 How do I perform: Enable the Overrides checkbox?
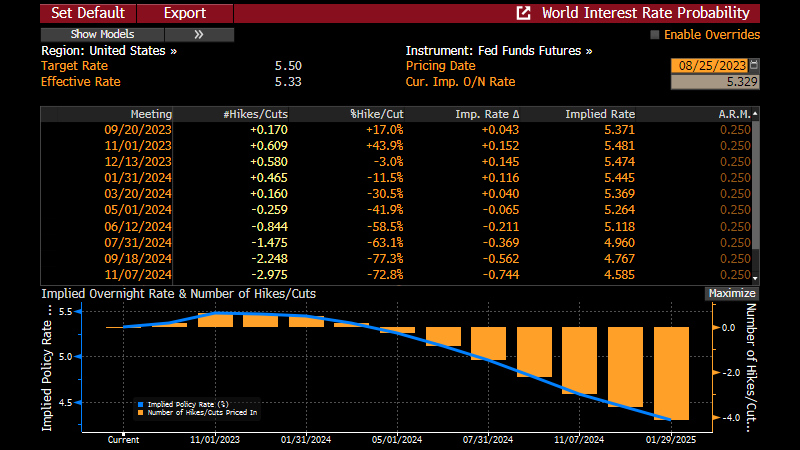tap(656, 35)
